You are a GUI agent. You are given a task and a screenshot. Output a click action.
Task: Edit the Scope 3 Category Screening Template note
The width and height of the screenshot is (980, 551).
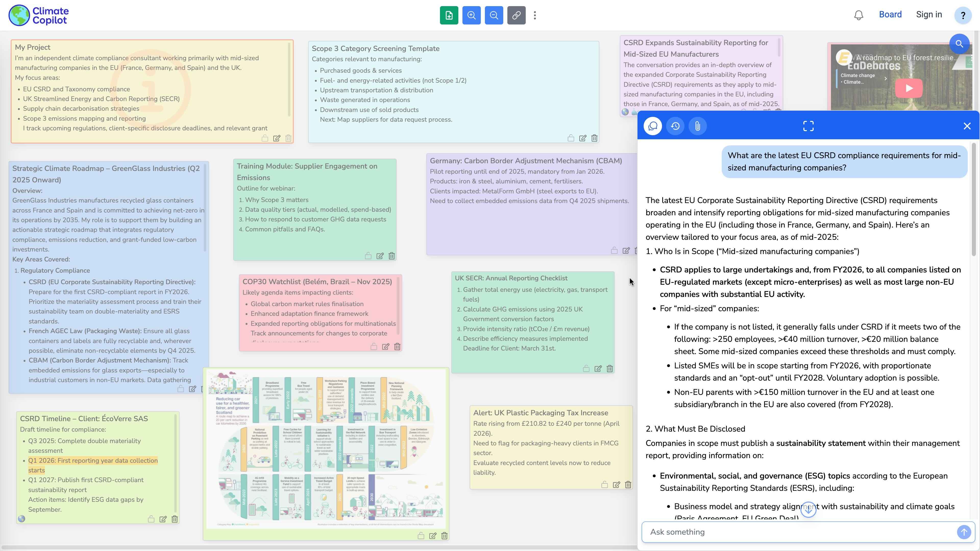click(582, 138)
